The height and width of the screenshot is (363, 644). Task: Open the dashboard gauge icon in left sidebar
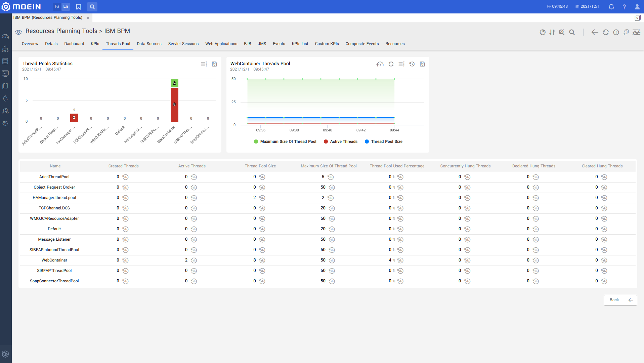coord(5,37)
